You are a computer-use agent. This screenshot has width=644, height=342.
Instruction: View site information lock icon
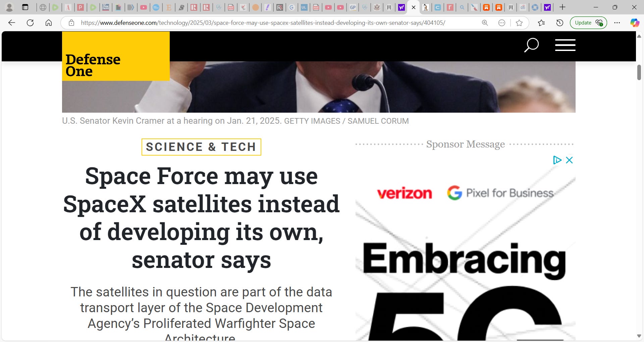(x=71, y=23)
